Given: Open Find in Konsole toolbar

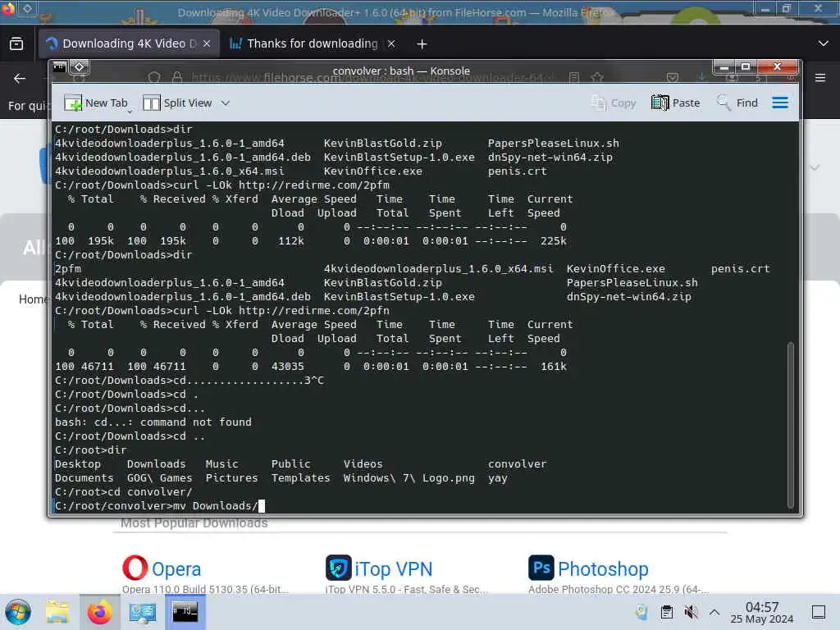Looking at the screenshot, I should [737, 103].
